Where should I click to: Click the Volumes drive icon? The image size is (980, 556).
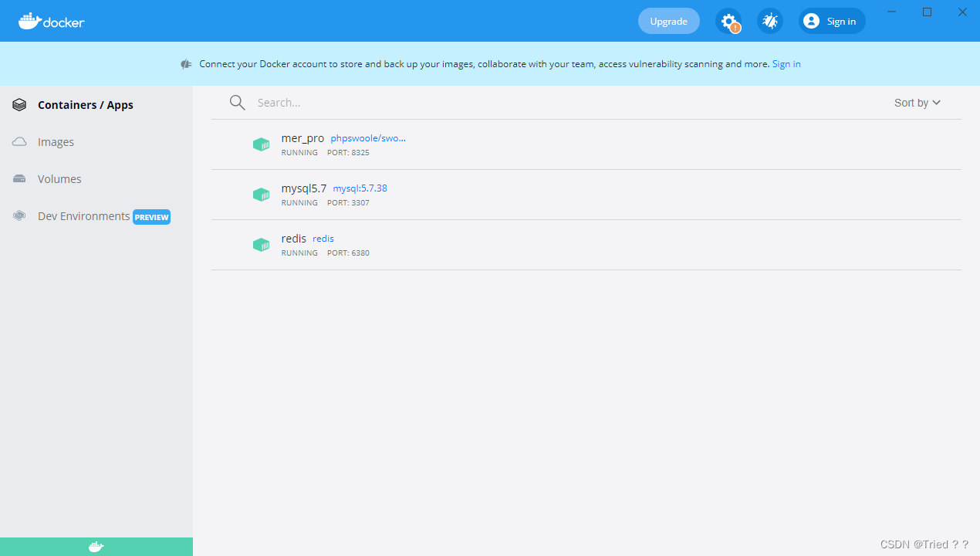(19, 179)
